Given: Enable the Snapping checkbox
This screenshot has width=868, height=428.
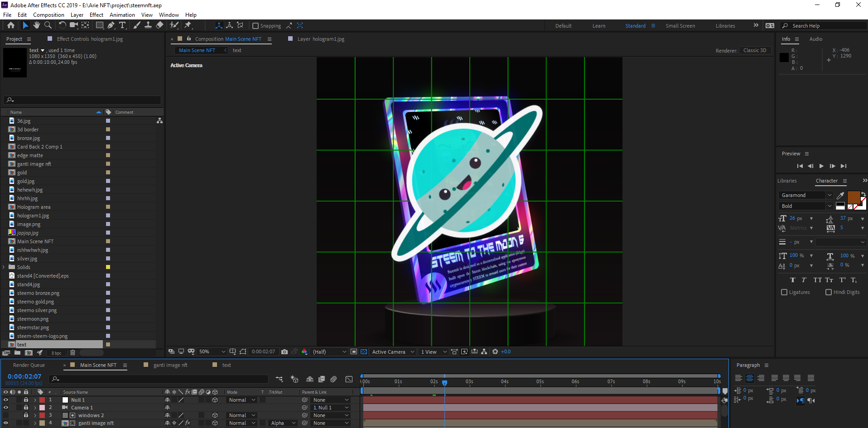Looking at the screenshot, I should pyautogui.click(x=256, y=26).
